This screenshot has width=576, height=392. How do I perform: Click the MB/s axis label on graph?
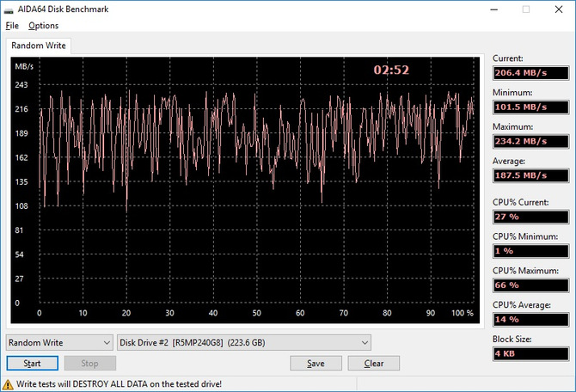point(24,66)
